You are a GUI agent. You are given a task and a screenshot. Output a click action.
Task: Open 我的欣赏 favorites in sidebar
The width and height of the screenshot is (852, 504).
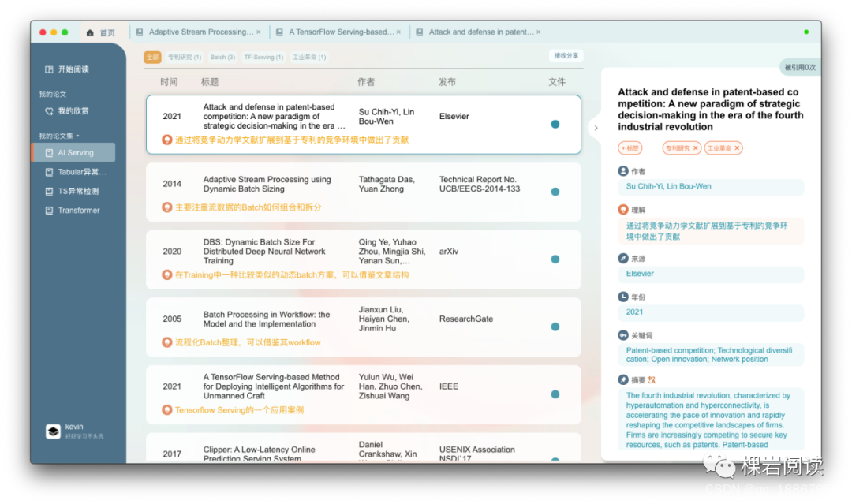pyautogui.click(x=67, y=110)
